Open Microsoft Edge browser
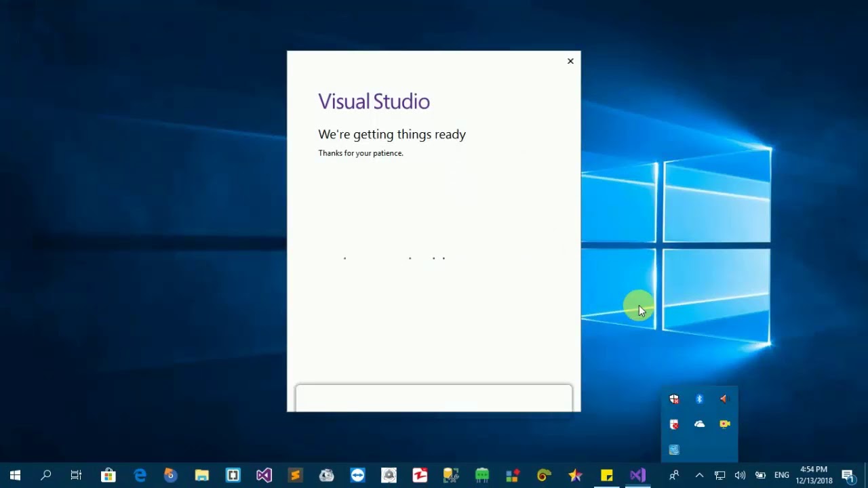The height and width of the screenshot is (488, 868). tap(140, 476)
